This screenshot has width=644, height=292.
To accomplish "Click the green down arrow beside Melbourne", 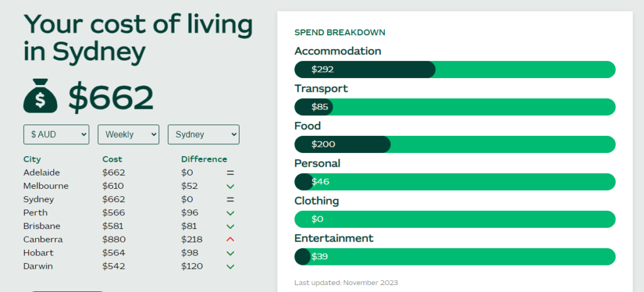I will point(230,186).
